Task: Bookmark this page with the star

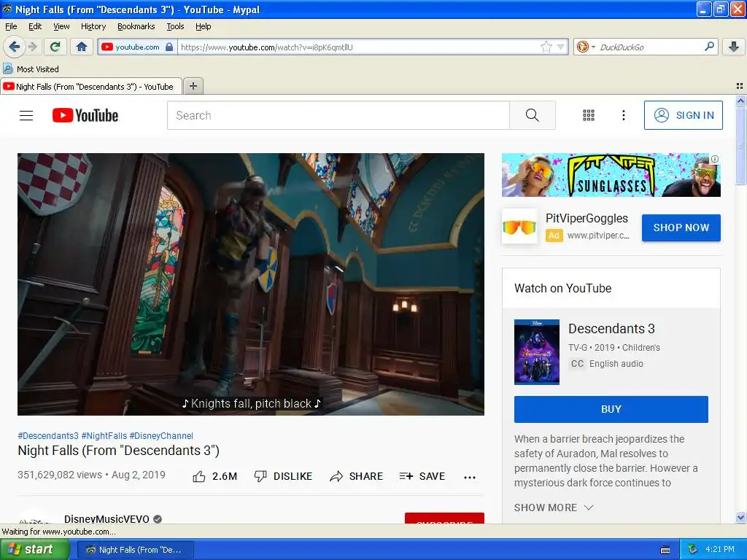Action: [x=546, y=47]
